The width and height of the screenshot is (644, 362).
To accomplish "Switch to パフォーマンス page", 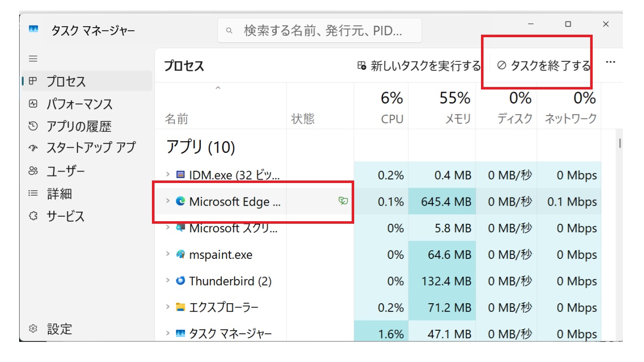I will click(87, 104).
